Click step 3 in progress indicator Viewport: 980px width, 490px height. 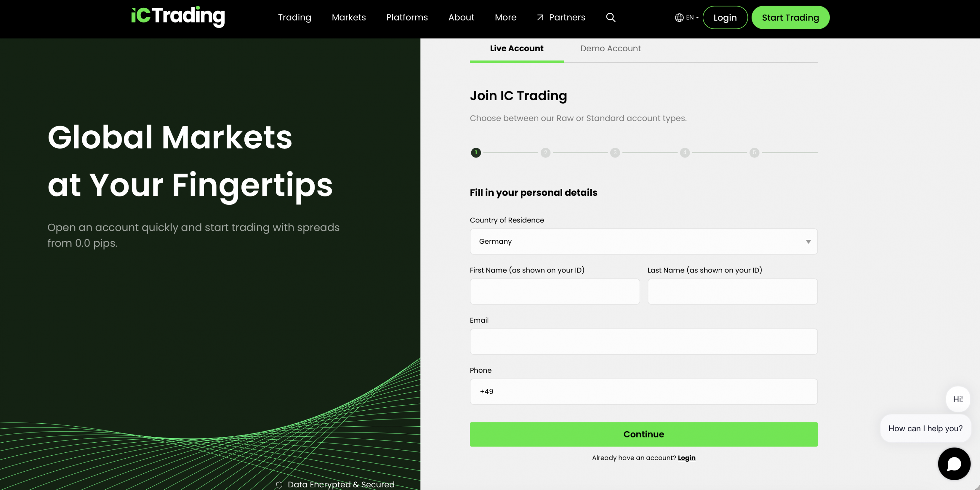pos(615,153)
